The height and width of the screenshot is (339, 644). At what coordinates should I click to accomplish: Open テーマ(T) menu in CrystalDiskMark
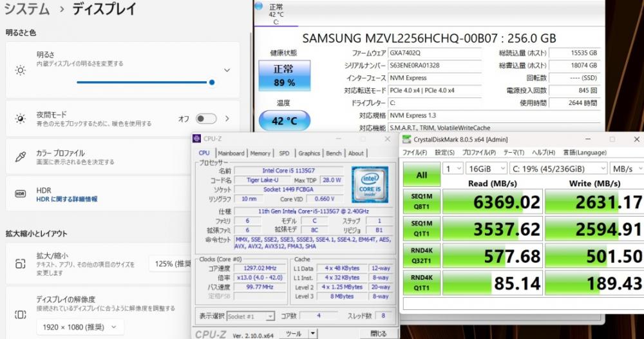[x=514, y=153]
